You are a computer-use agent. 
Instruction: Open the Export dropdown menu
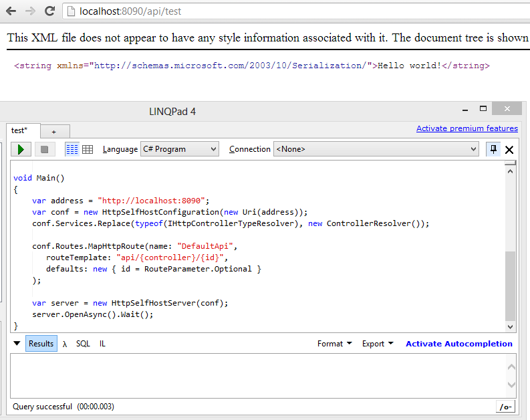378,344
